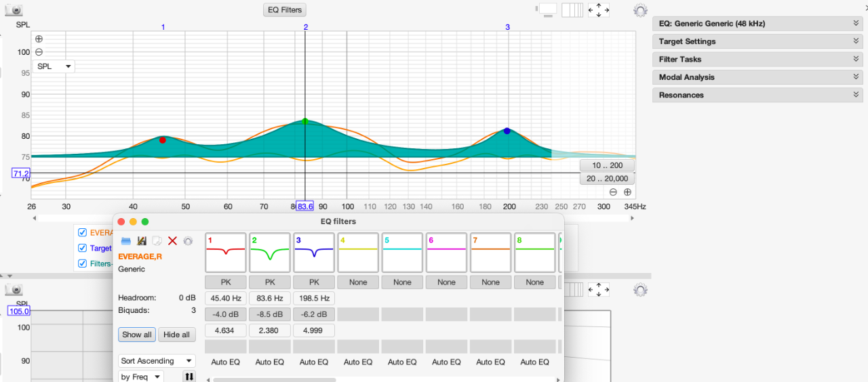The image size is (868, 382).
Task: Edit filter 1 Q value 4.634
Action: [x=226, y=331]
